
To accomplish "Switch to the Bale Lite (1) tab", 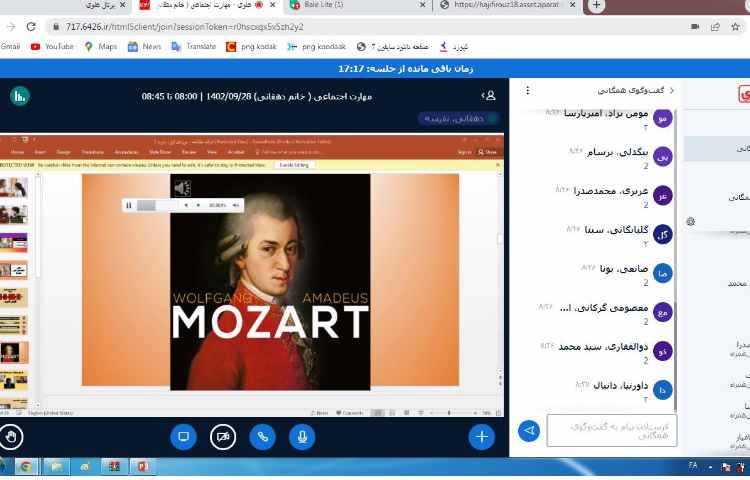I will coord(355,6).
